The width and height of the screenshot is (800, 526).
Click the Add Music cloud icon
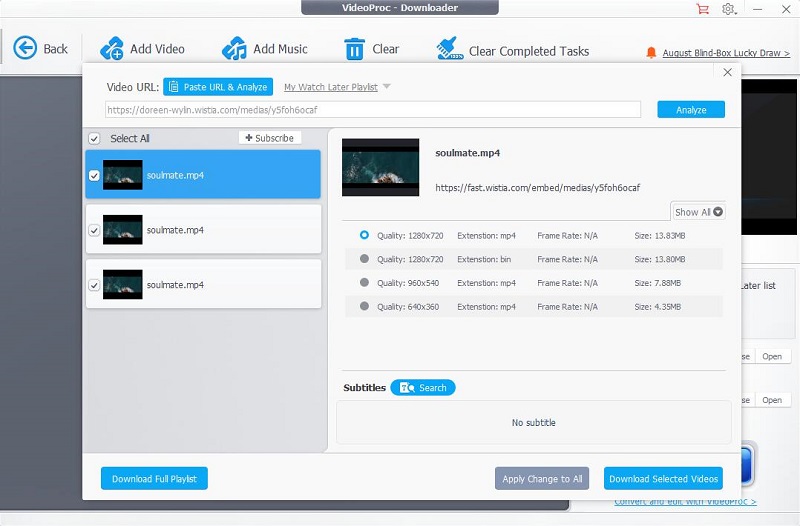[234, 48]
